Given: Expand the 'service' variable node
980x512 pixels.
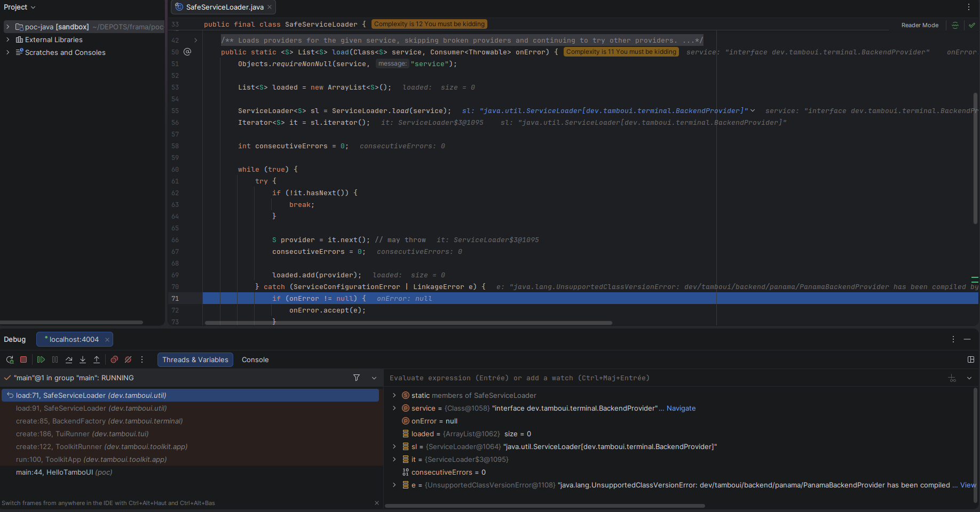Looking at the screenshot, I should (394, 408).
